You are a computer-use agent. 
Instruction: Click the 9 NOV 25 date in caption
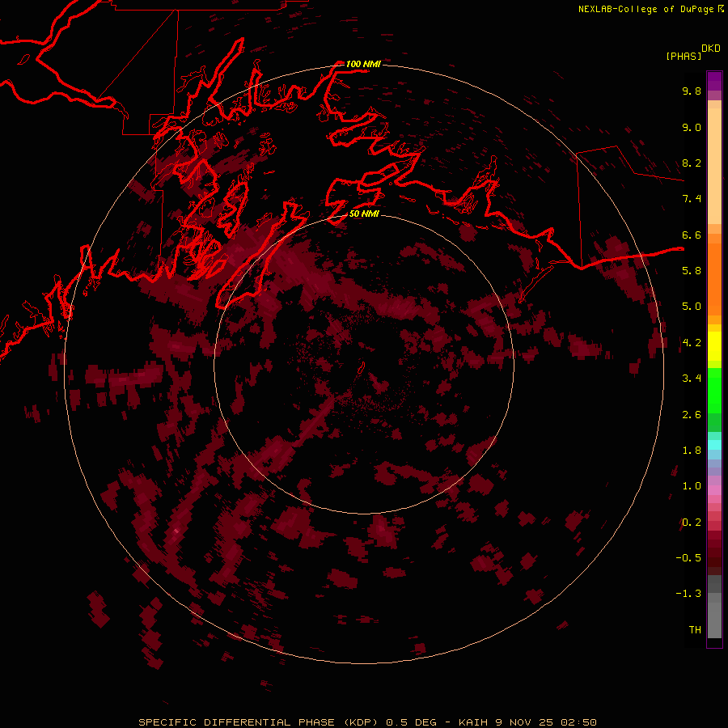pyautogui.click(x=526, y=722)
